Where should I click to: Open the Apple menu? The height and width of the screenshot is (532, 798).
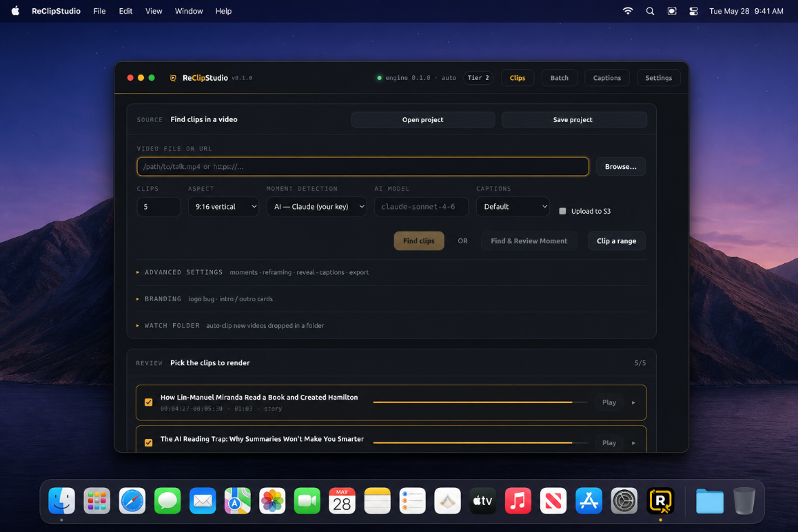coord(15,11)
